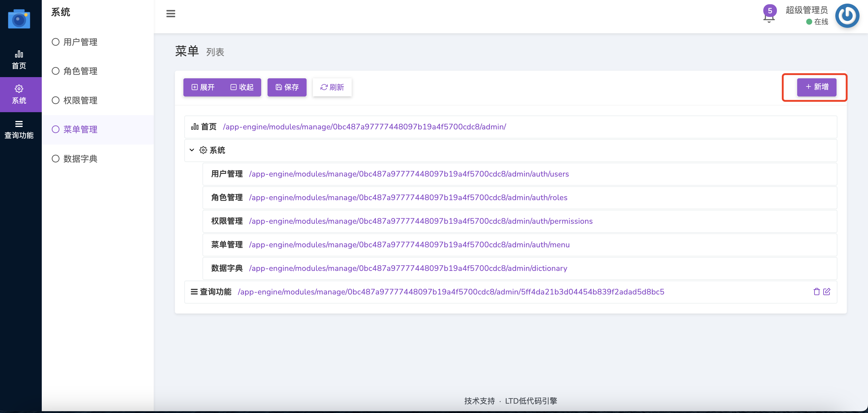Click the 在线 online status indicator
This screenshot has width=868, height=413.
[817, 22]
